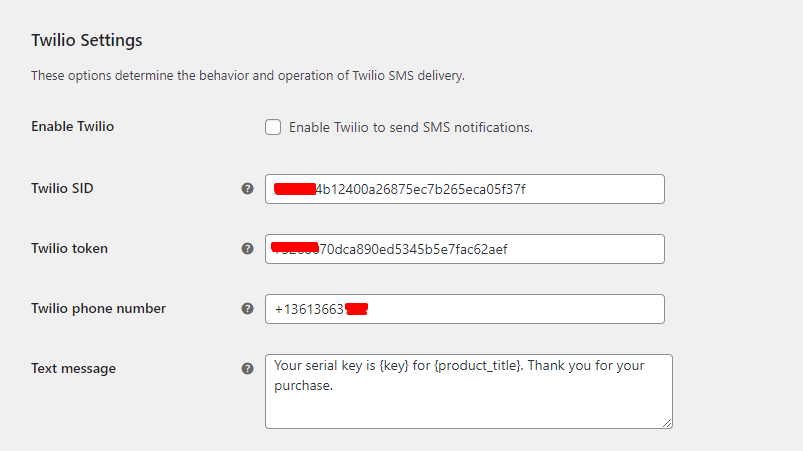Click the help icon beside Twilio SID

coord(247,189)
